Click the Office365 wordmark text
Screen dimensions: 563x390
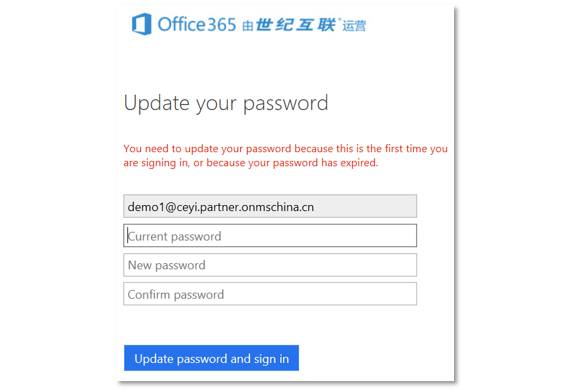pyautogui.click(x=197, y=25)
